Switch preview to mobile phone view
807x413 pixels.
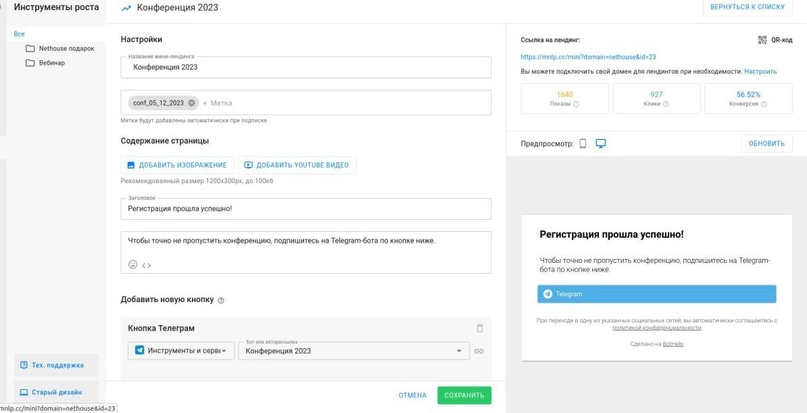(583, 143)
